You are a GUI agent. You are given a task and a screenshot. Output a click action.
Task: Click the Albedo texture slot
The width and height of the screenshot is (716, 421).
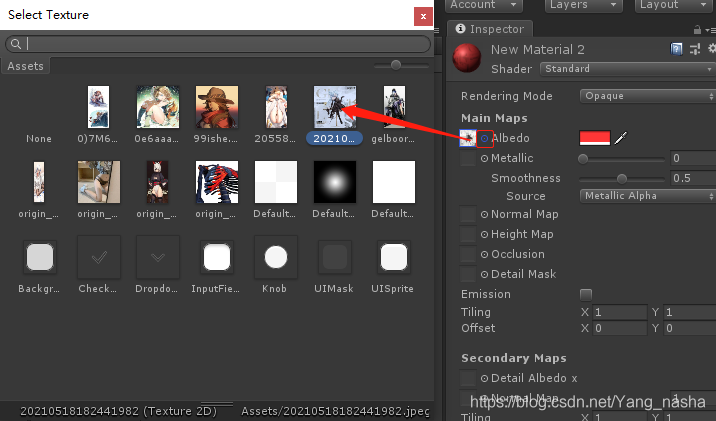tap(468, 138)
